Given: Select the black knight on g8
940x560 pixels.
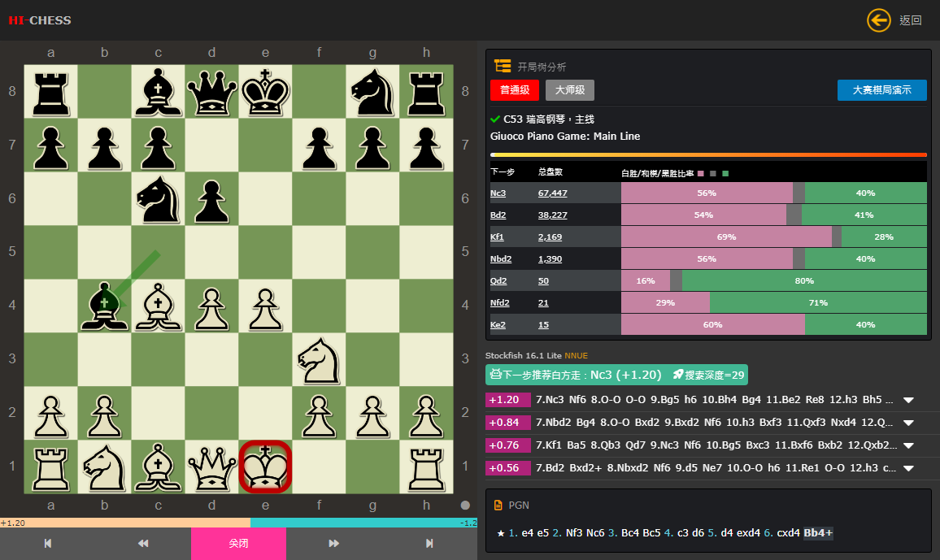Looking at the screenshot, I should point(373,92).
